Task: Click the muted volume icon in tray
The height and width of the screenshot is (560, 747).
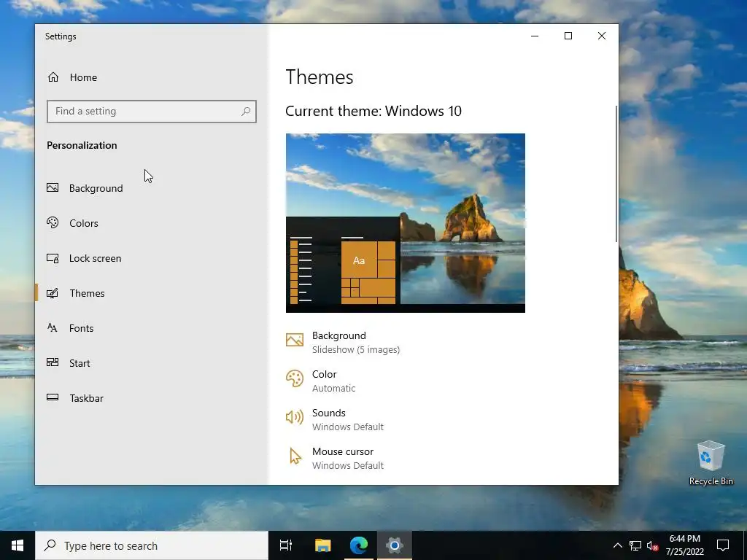Action: pos(652,545)
